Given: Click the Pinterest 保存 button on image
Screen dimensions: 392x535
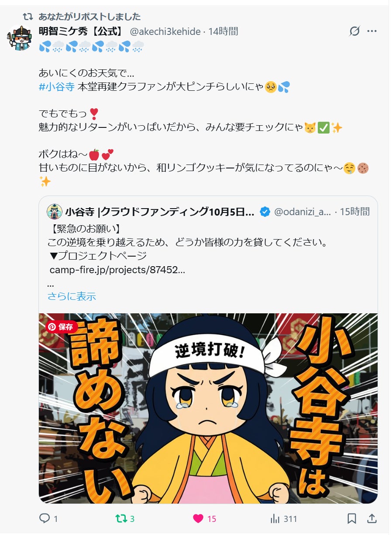Looking at the screenshot, I should pos(62,326).
